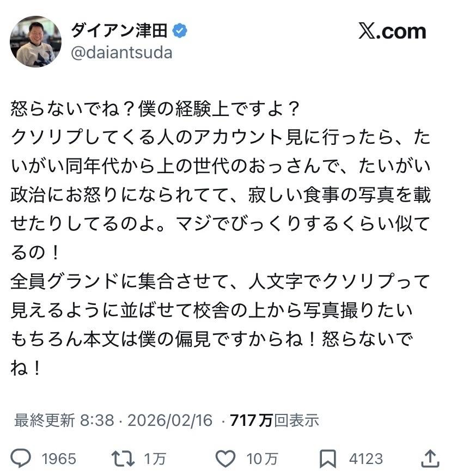Click the @daiantsuda handle
Viewport: 451px width, 476px height.
point(122,52)
